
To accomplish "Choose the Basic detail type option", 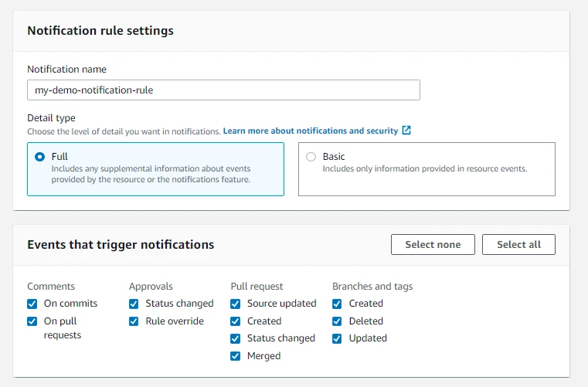I will (311, 157).
